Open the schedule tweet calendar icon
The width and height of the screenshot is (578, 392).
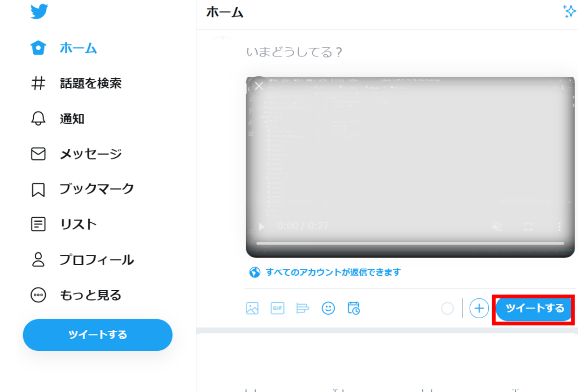(x=353, y=308)
